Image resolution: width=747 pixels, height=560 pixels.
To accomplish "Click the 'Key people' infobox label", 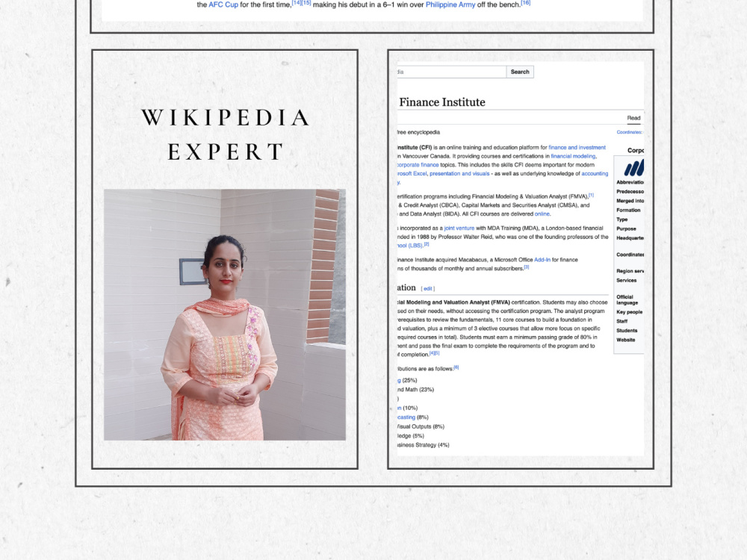I will (629, 312).
